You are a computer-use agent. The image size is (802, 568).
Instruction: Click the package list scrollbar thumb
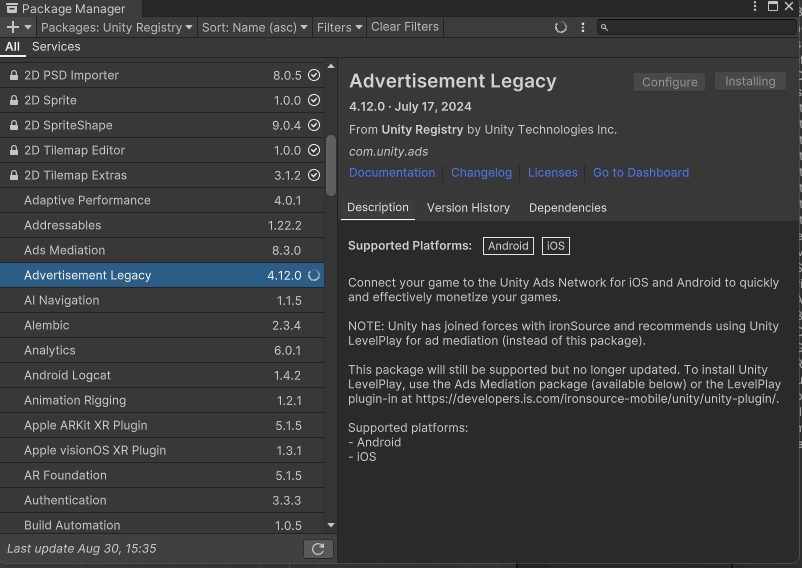click(x=331, y=165)
